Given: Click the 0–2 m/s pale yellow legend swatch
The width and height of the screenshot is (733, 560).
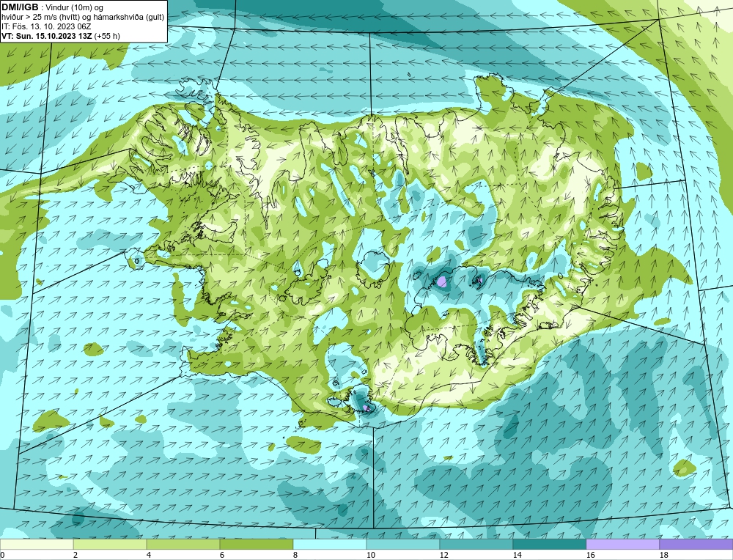Looking at the screenshot, I should 37,544.
